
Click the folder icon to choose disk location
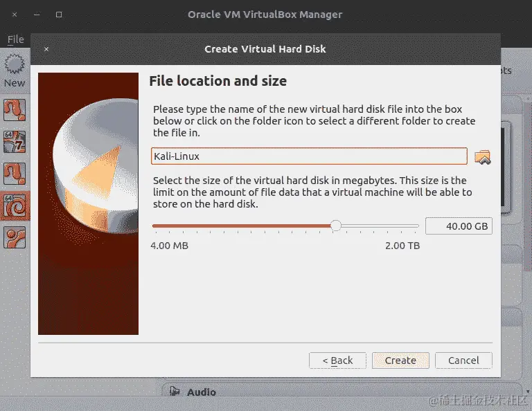[x=482, y=157]
